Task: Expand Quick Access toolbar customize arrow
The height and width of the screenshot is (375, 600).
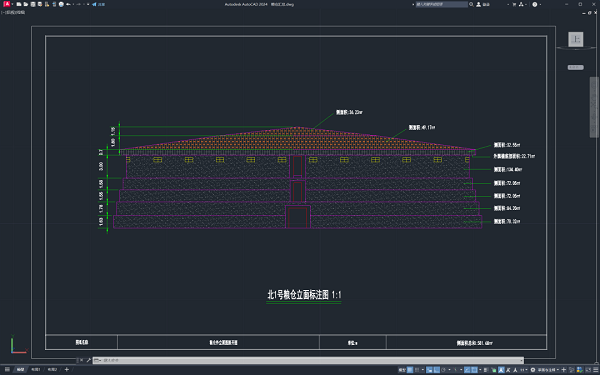Action: [88, 4]
